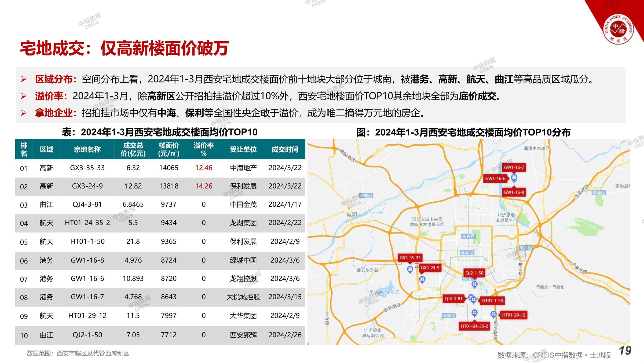Click the 楼面价 column header
The height and width of the screenshot is (362, 644).
pos(169,149)
